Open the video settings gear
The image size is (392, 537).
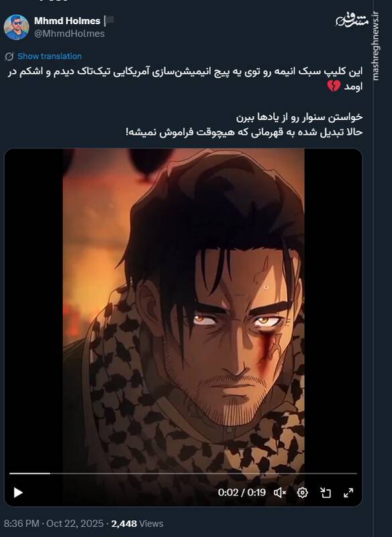pos(302,493)
